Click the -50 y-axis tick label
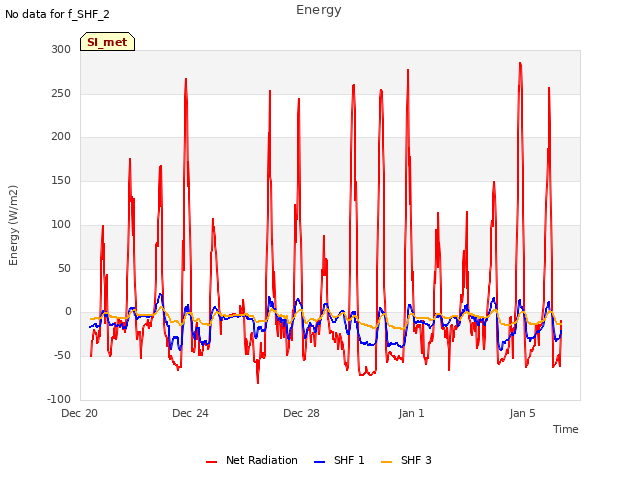 pyautogui.click(x=62, y=356)
